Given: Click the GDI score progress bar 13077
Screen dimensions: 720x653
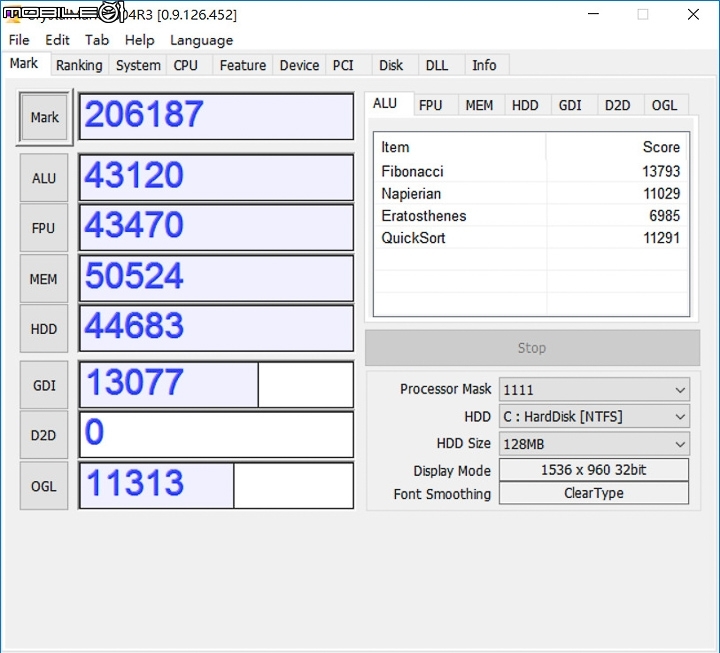Looking at the screenshot, I should coord(216,385).
